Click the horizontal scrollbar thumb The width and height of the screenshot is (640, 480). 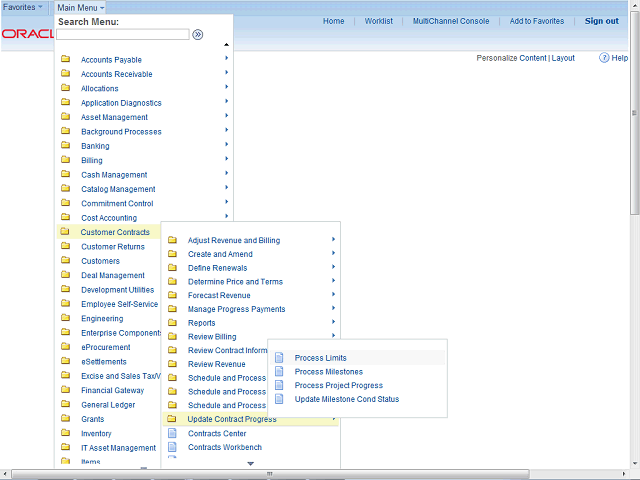pos(270,474)
